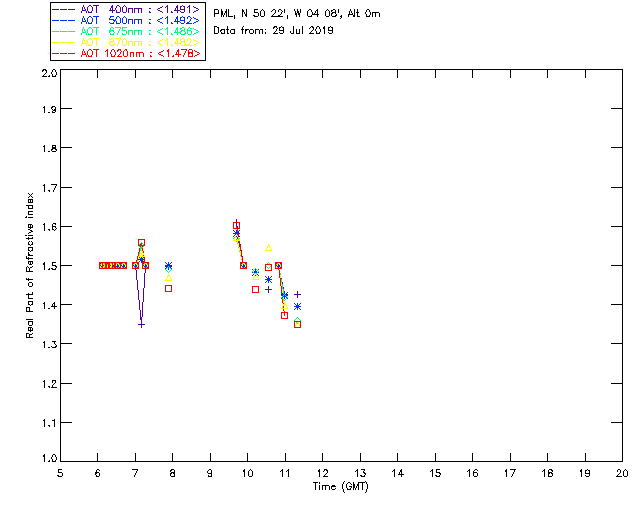
Task: Click the red square peak marker near 1.56 after 7 GMT
Action: [141, 243]
